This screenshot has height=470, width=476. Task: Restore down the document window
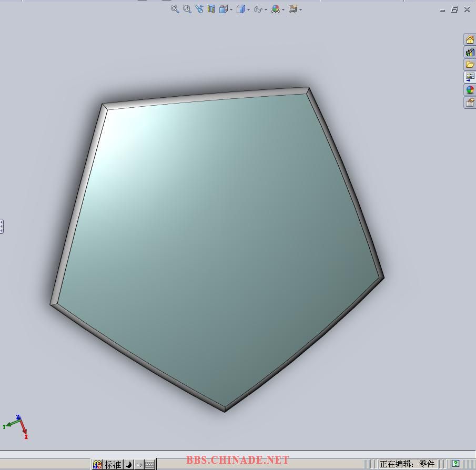point(454,9)
